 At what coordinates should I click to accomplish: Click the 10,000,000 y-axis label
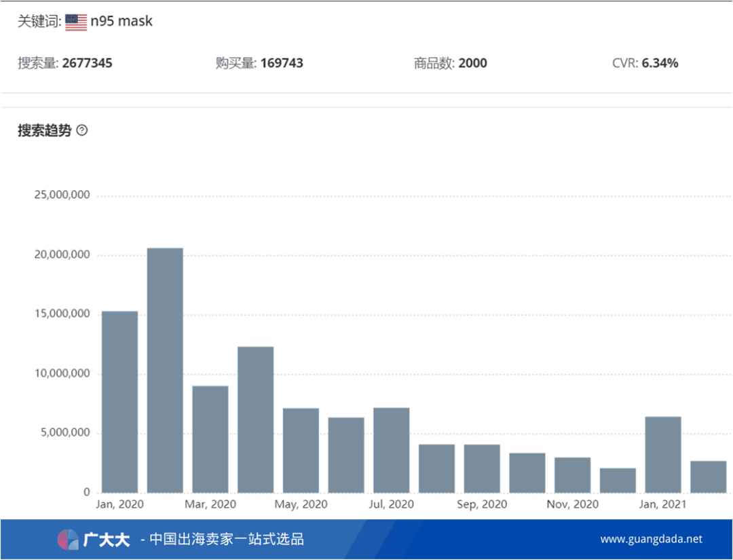click(x=62, y=373)
